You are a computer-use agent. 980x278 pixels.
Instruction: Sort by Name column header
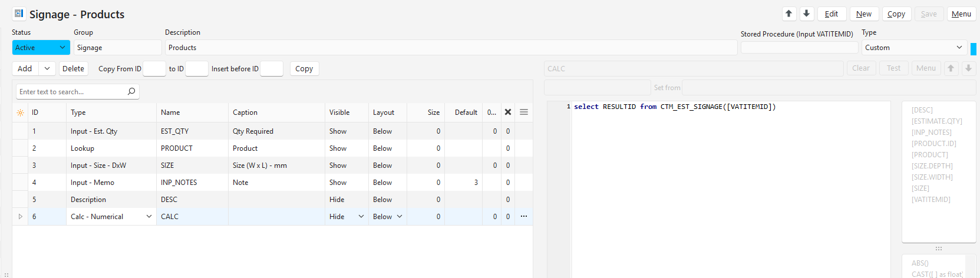pyautogui.click(x=192, y=112)
